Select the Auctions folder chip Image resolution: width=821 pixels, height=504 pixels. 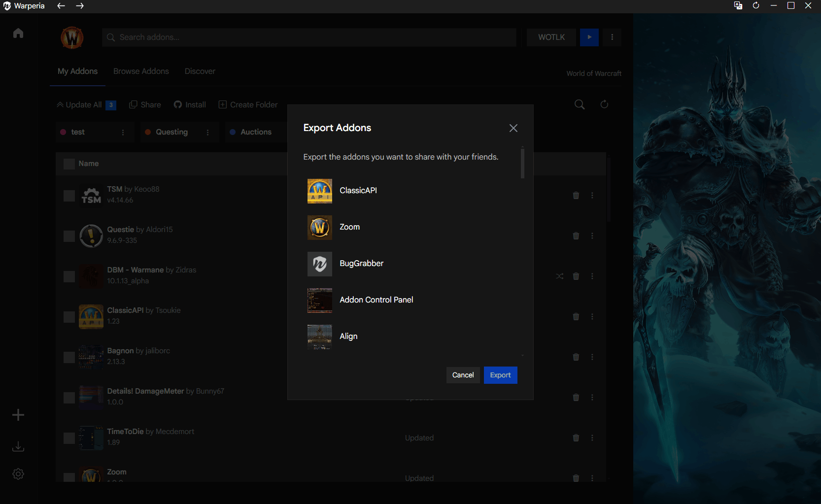[256, 132]
